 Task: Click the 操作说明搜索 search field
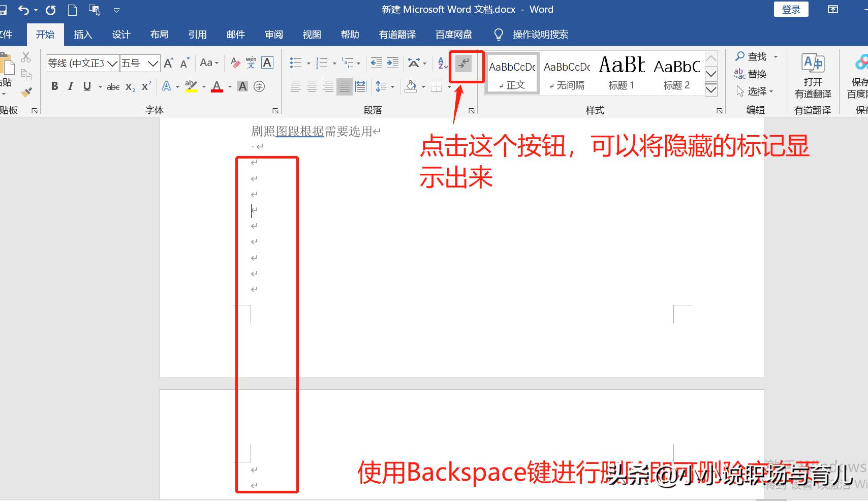coord(540,34)
